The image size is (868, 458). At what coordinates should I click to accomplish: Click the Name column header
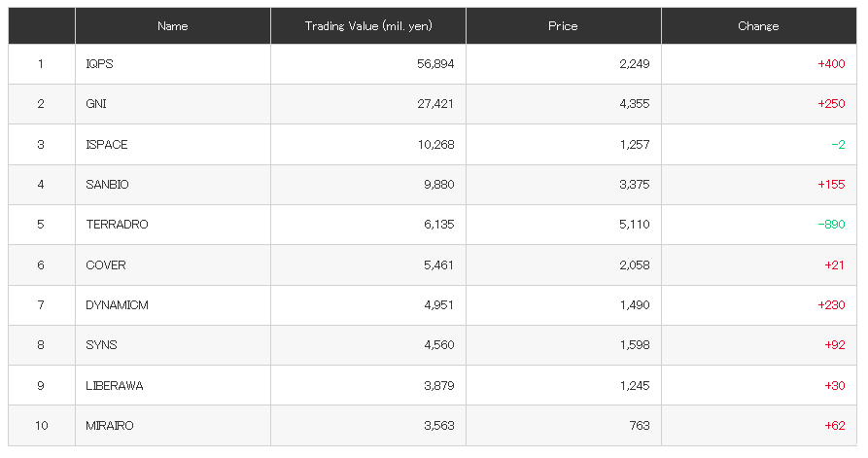click(173, 26)
